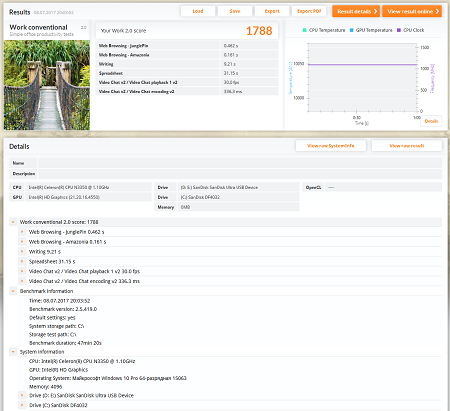The height and width of the screenshot is (411, 450).
Task: Expand Video Chat playback 1 v2 row
Action: (x=22, y=271)
